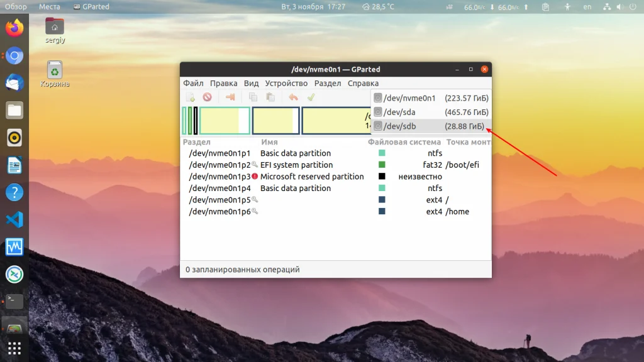Click the Файловая система column header

404,142
